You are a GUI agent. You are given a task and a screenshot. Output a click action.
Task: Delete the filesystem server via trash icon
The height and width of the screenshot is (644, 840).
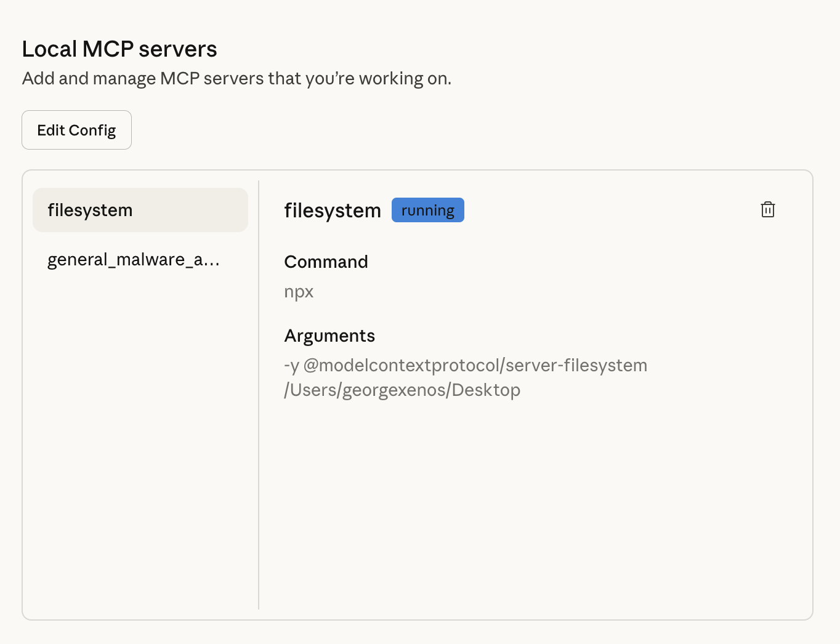tap(767, 210)
